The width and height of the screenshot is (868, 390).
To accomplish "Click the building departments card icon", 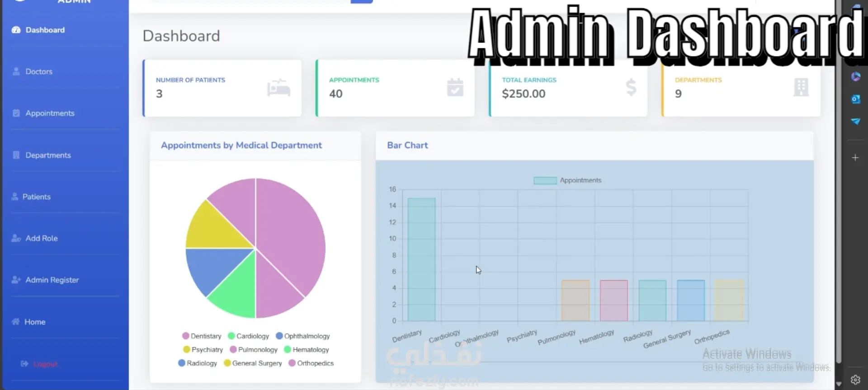I will coord(801,87).
